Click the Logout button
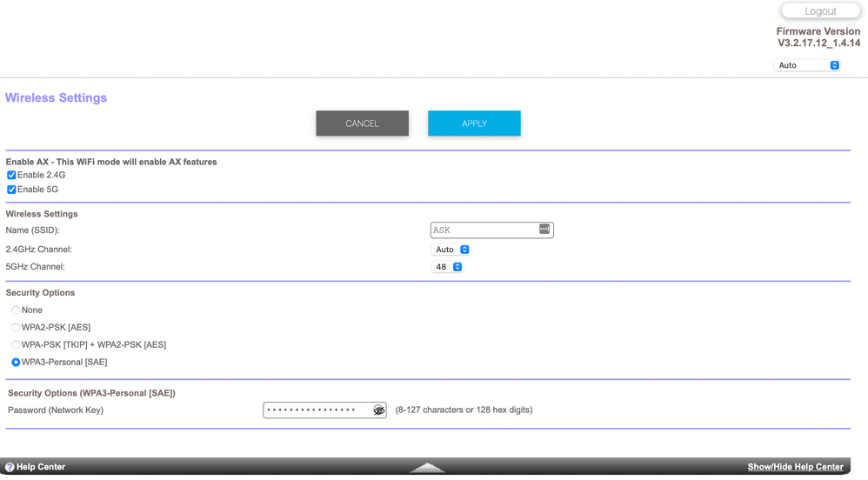868x480 pixels. (820, 11)
